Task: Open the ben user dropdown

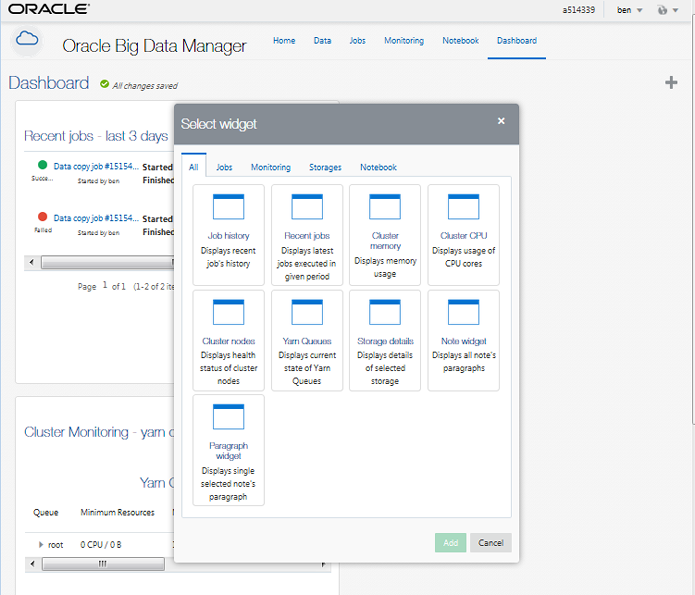Action: 629,10
